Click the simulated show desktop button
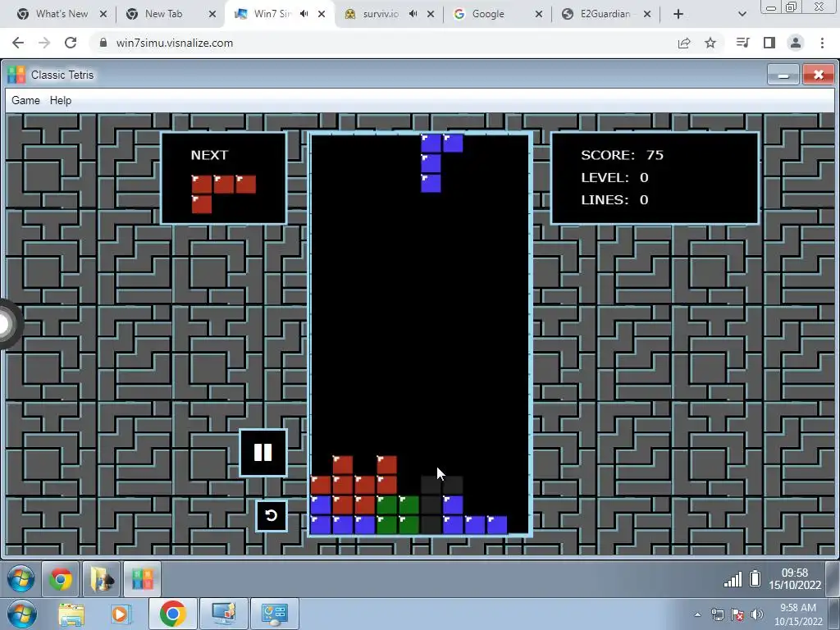This screenshot has height=630, width=840. point(833,579)
